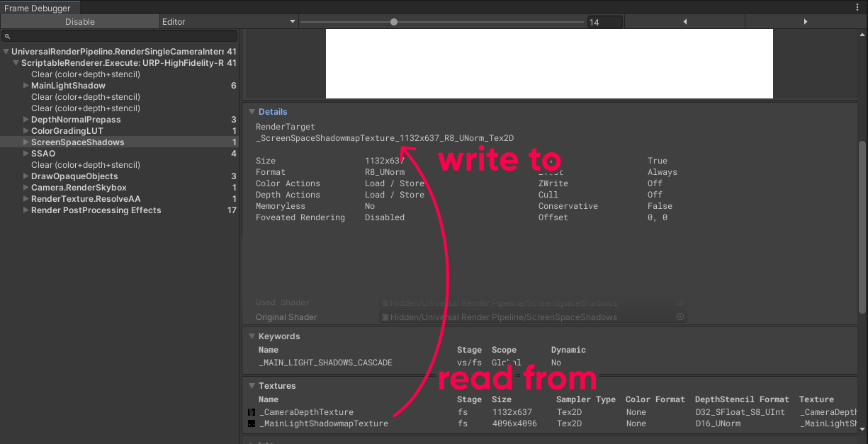Click the search magnifier icon in tree panel
Image resolution: width=868 pixels, height=444 pixels.
pyautogui.click(x=8, y=36)
